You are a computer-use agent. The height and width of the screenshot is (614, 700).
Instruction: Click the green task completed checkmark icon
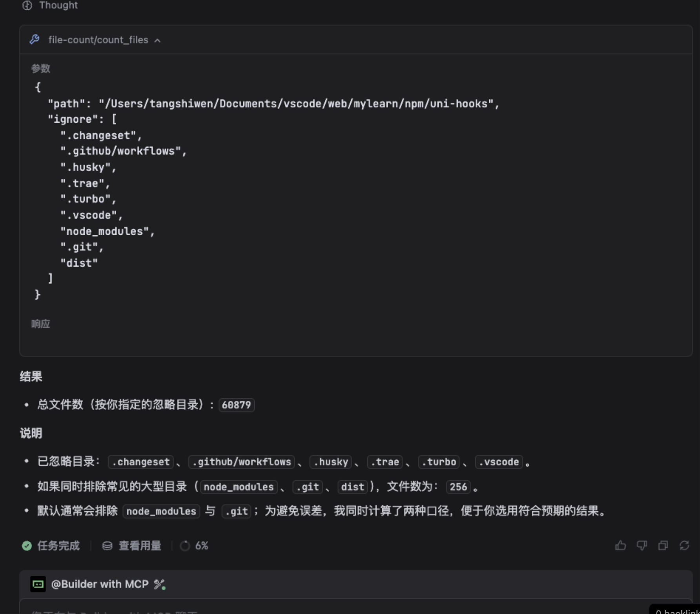(x=27, y=546)
